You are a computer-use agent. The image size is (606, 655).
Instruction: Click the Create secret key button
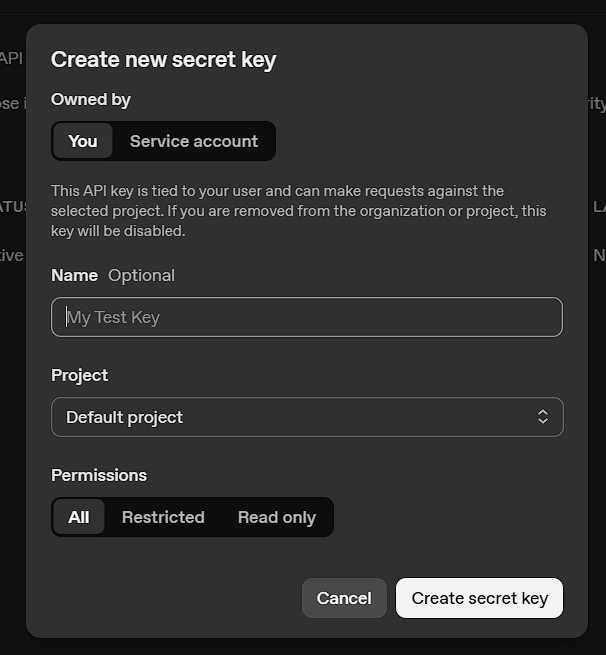[479, 598]
